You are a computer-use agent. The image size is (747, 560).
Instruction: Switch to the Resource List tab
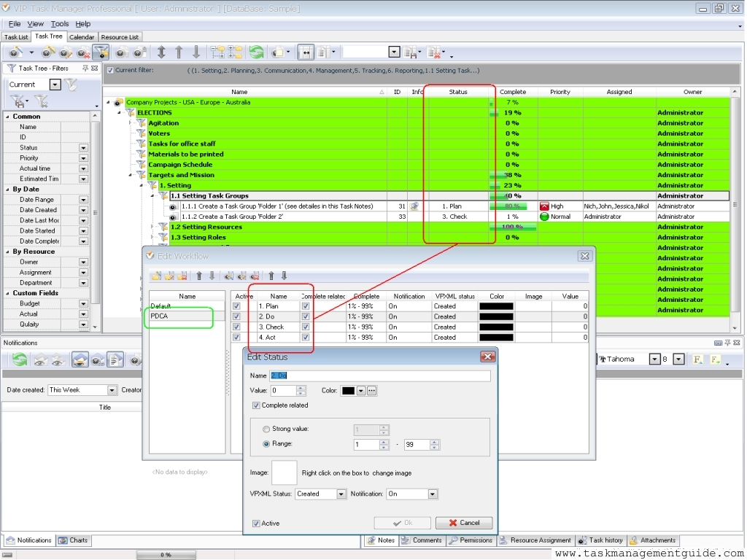(120, 37)
